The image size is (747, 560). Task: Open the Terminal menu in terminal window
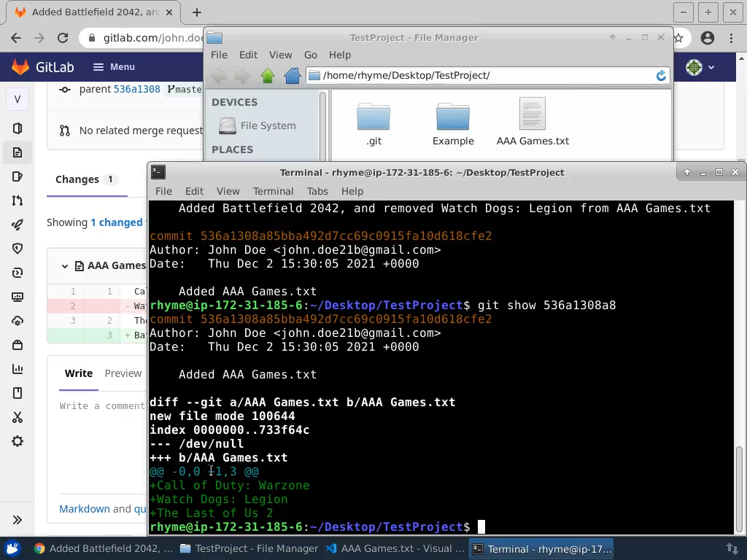(273, 191)
